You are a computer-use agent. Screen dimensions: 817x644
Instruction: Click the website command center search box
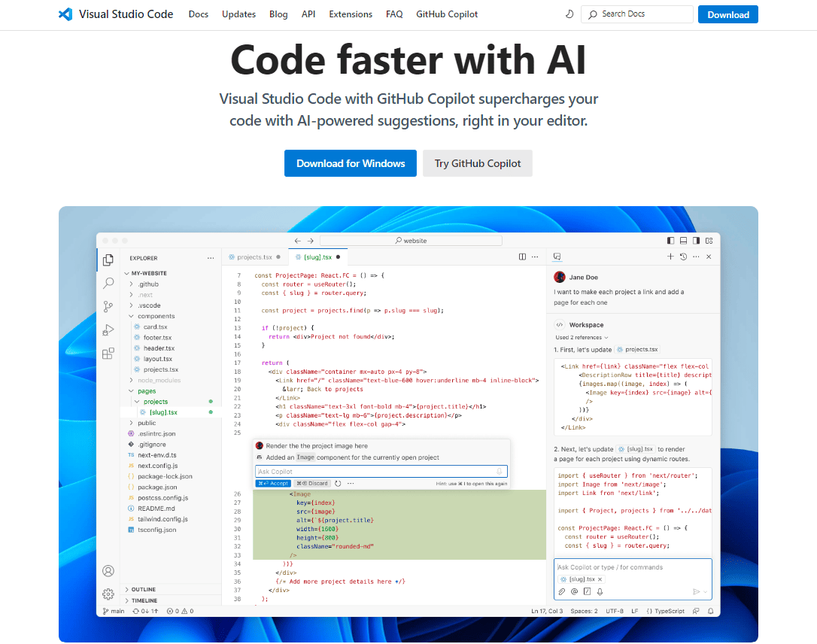coord(411,241)
